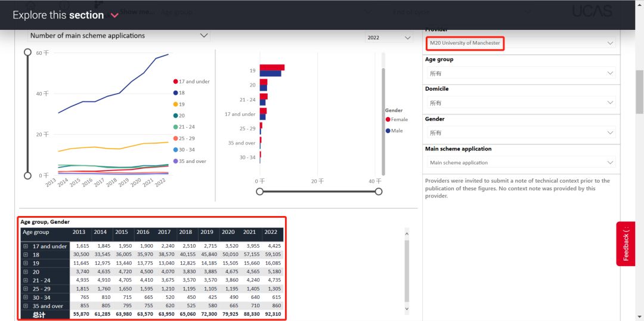Click cell value 860 in 35 and over row
Viewport: 644px width, 321px height.
click(x=277, y=306)
